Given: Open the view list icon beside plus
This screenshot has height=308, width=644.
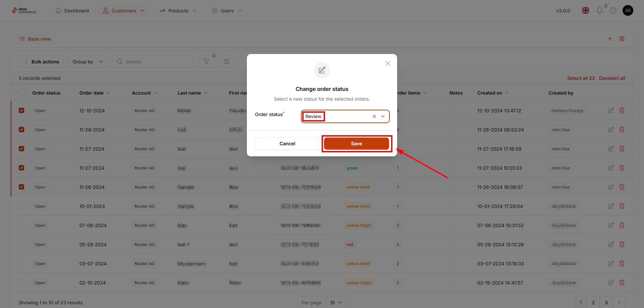Looking at the screenshot, I should click(622, 39).
